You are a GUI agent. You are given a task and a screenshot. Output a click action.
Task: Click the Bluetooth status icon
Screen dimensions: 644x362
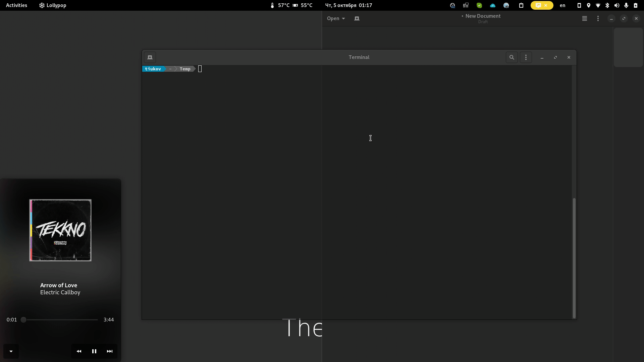click(x=607, y=5)
